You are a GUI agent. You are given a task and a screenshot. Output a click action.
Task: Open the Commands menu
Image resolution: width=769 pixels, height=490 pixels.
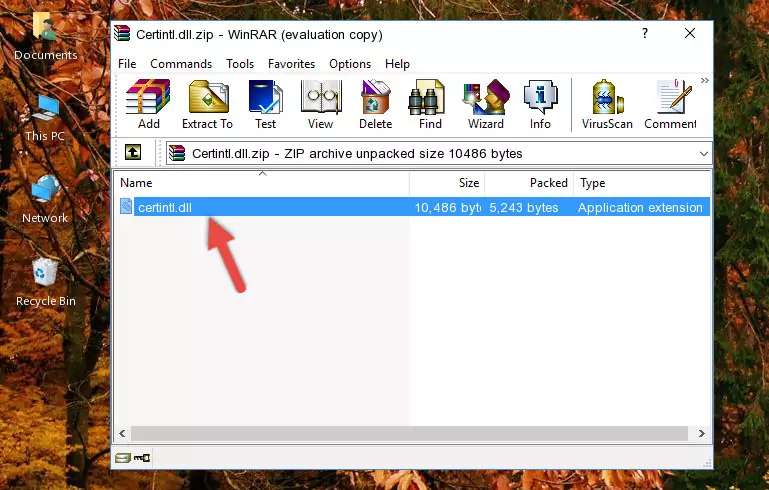pyautogui.click(x=181, y=64)
